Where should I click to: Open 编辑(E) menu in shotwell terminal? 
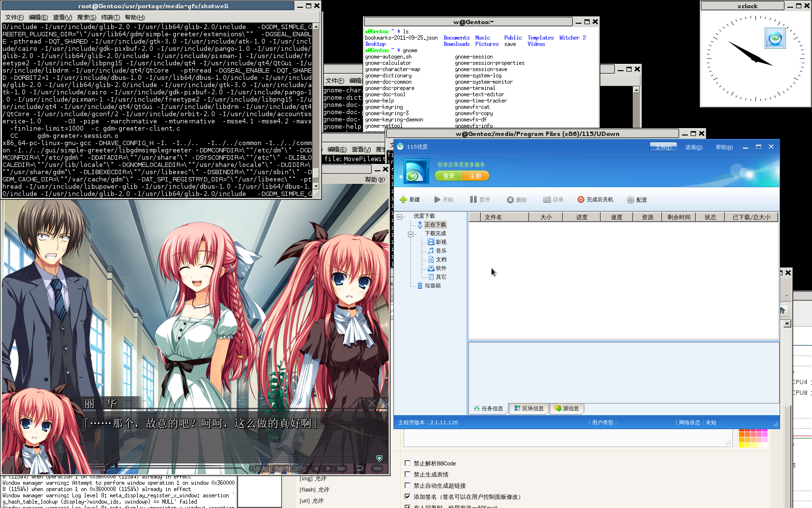(x=38, y=17)
